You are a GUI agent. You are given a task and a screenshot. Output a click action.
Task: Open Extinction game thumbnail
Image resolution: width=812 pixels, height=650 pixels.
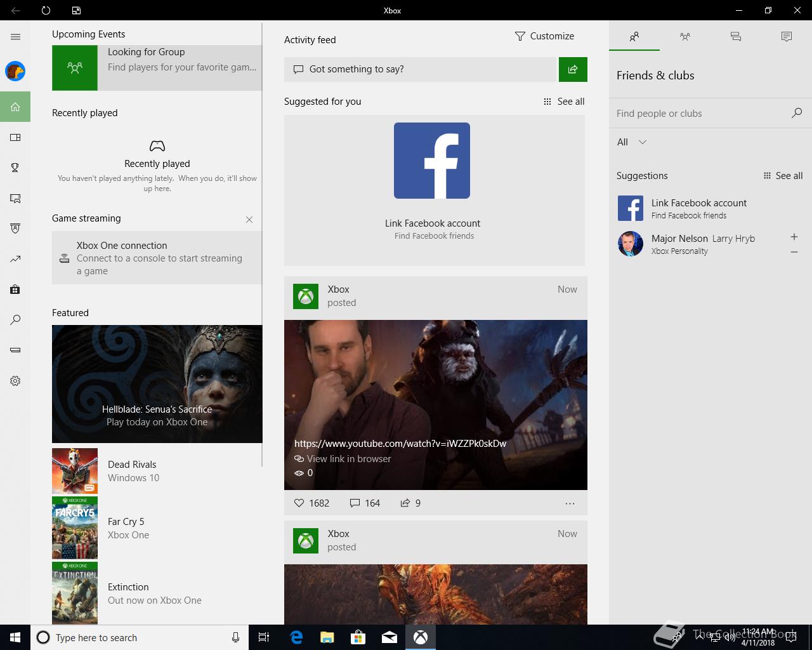coord(75,593)
